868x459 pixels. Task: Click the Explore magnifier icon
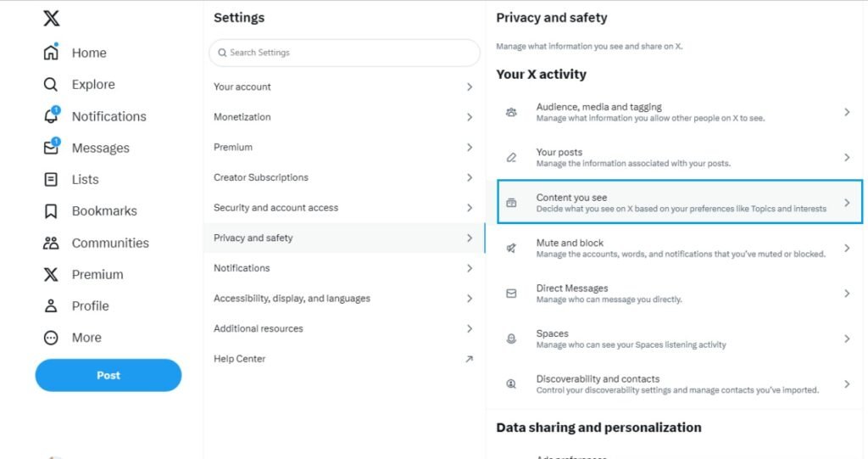click(51, 85)
